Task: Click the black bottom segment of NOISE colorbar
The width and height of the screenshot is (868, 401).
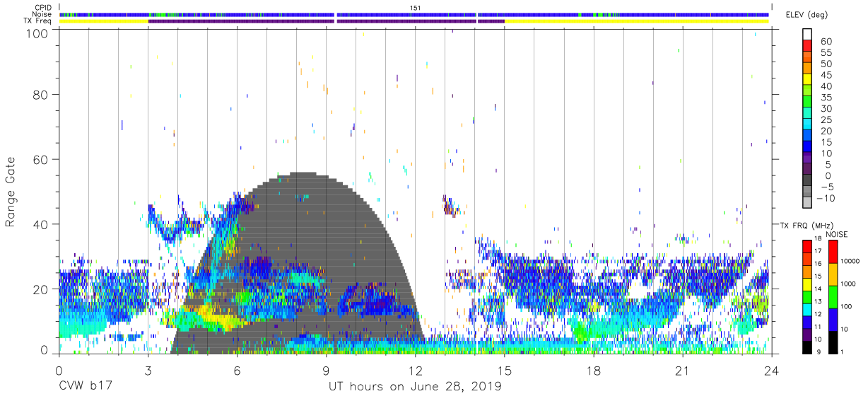Action: [833, 341]
